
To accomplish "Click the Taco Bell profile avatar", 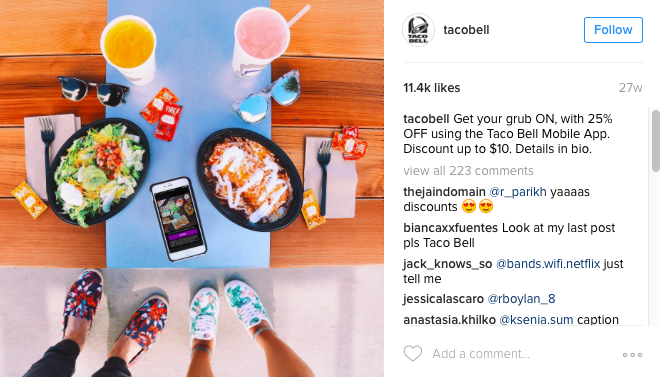I will [x=418, y=30].
